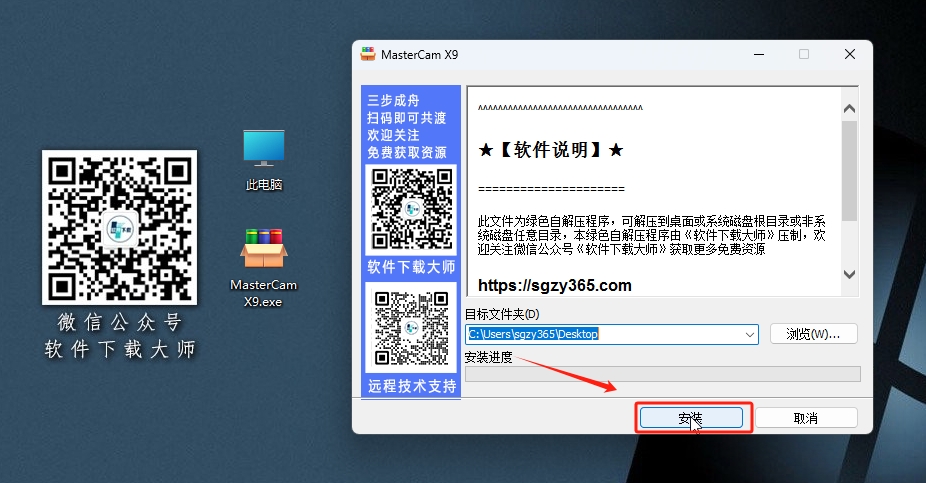Click the https://sgzy365.com address text
The height and width of the screenshot is (483, 926).
pyautogui.click(x=555, y=286)
